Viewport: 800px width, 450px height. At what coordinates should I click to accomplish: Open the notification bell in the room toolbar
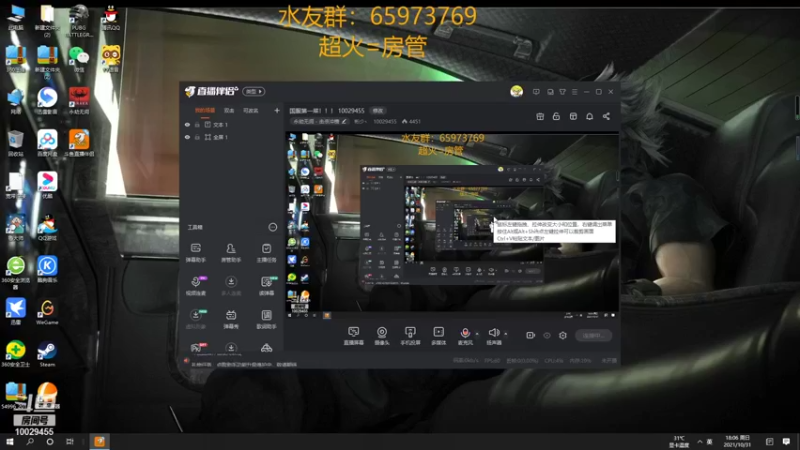pyautogui.click(x=589, y=116)
